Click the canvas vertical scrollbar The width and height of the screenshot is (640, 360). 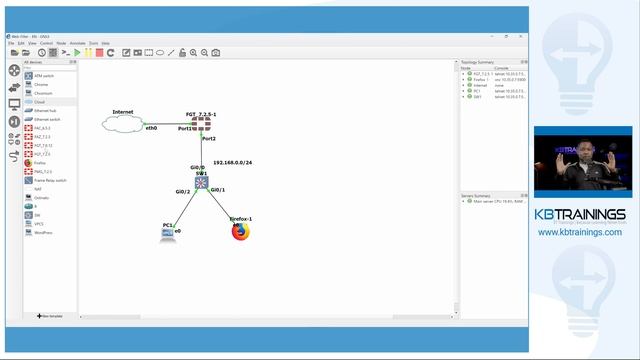(x=456, y=187)
